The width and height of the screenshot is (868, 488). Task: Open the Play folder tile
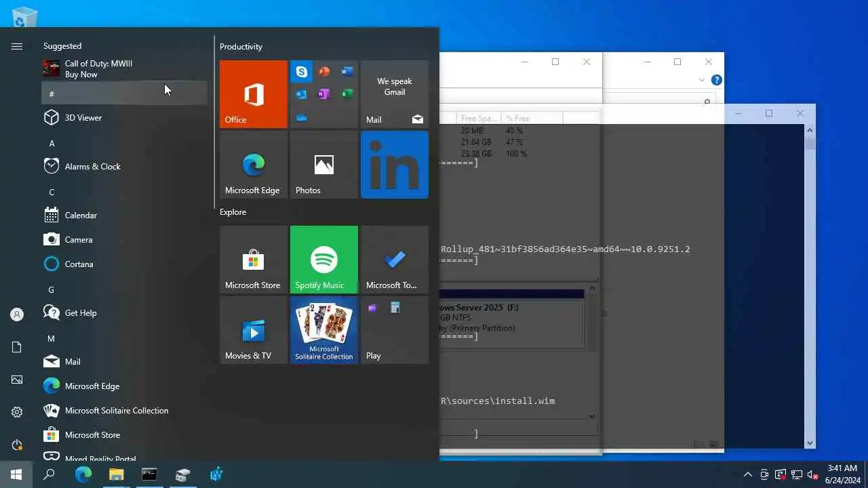pyautogui.click(x=395, y=330)
